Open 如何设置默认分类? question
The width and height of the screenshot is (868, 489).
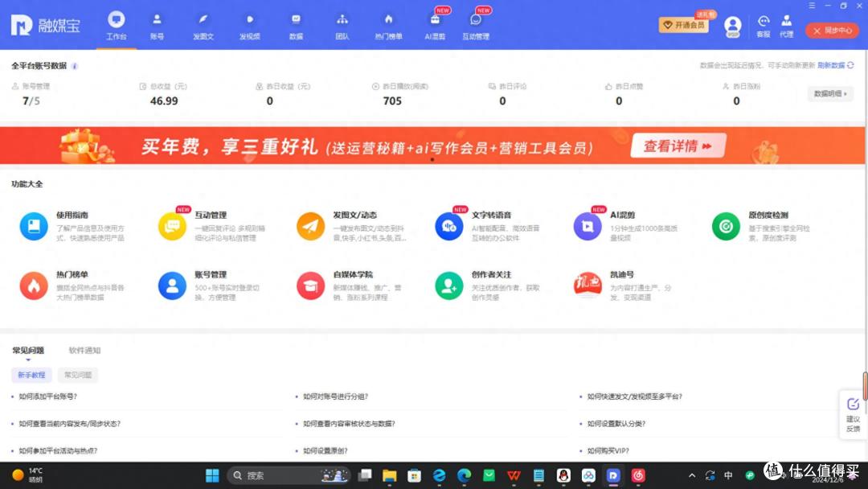tap(616, 424)
